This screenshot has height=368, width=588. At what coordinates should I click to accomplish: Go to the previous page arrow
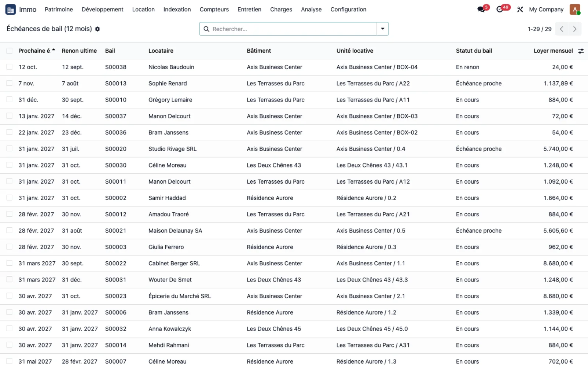pyautogui.click(x=562, y=29)
